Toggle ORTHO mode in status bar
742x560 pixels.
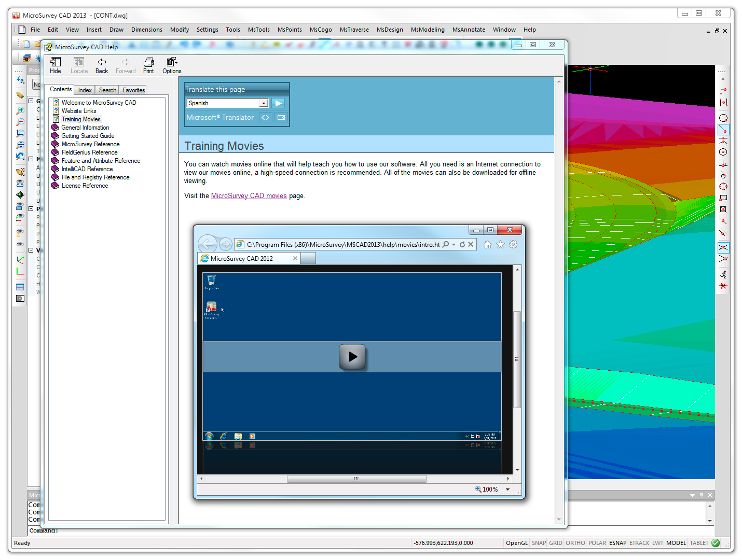(x=575, y=543)
